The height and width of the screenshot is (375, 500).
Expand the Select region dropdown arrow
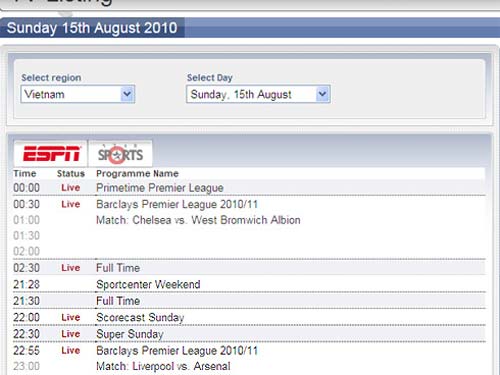click(127, 94)
